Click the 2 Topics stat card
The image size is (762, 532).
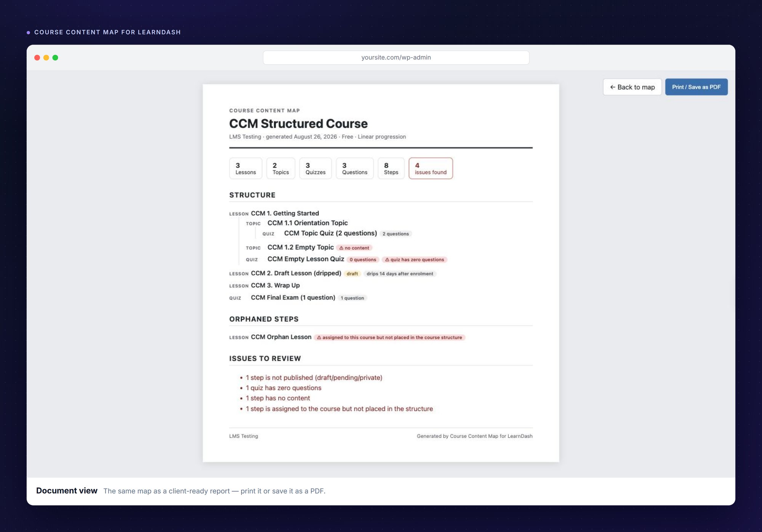(280, 168)
